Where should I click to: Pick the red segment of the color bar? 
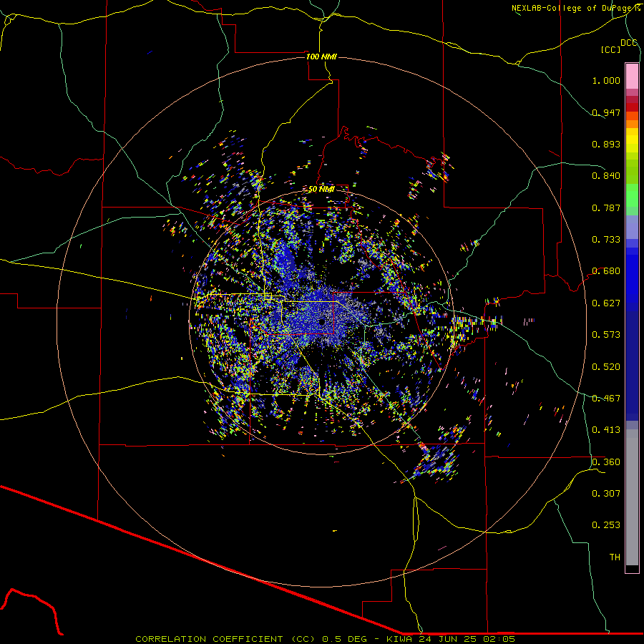click(x=632, y=107)
